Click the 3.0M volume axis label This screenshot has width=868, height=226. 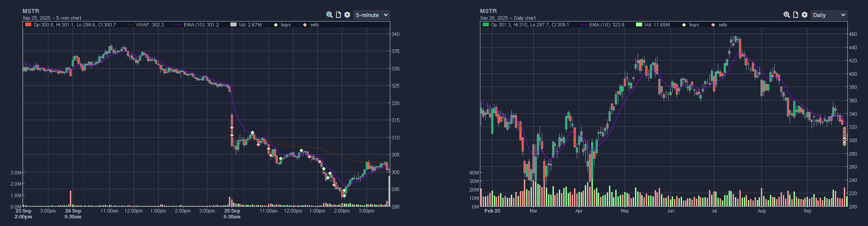[x=16, y=172]
